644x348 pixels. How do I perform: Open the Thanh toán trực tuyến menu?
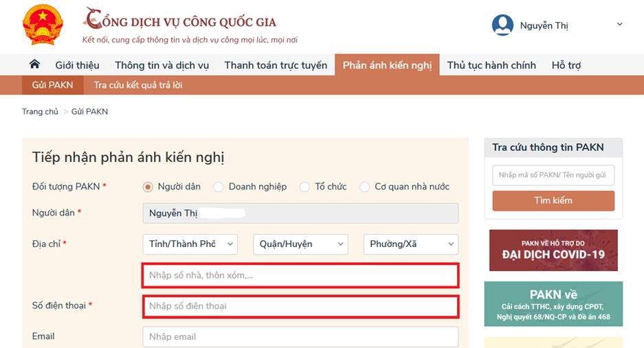[276, 65]
